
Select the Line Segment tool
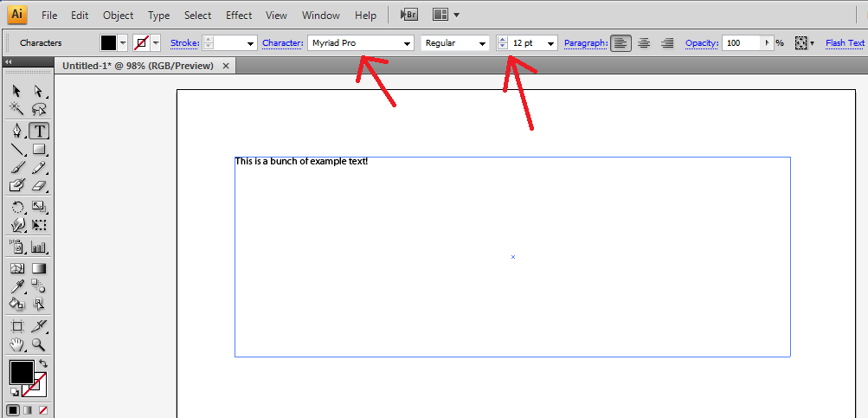point(17,150)
